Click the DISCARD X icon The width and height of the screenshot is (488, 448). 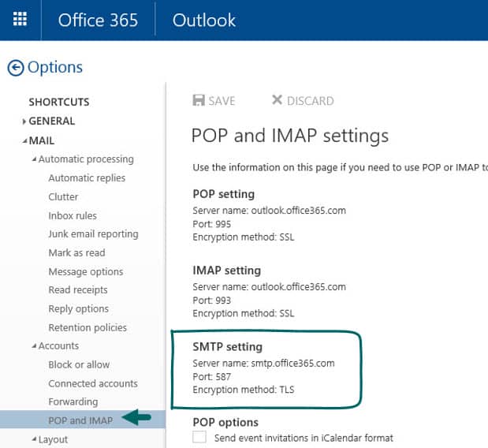pyautogui.click(x=277, y=100)
